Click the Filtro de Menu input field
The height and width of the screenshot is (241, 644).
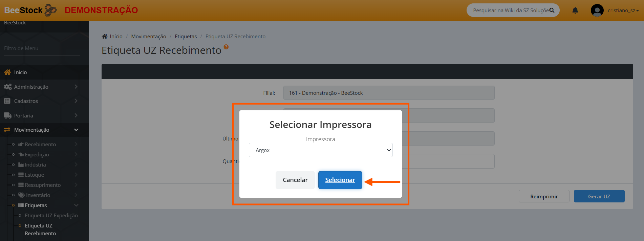42,48
